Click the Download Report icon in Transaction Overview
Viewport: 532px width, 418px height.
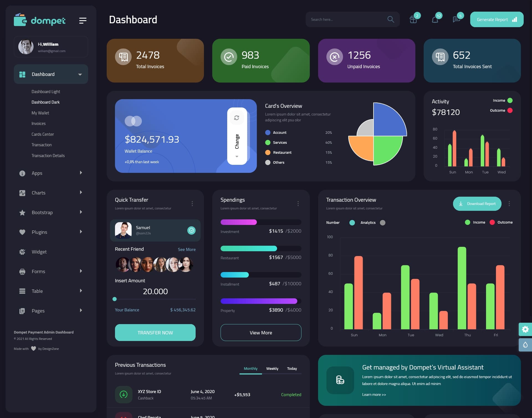click(461, 203)
